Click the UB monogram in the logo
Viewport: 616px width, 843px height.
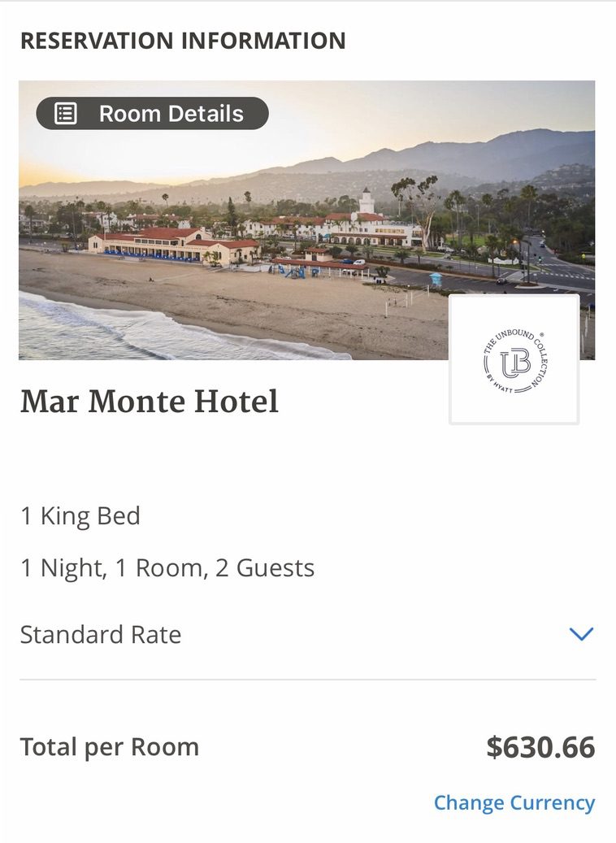coord(515,363)
